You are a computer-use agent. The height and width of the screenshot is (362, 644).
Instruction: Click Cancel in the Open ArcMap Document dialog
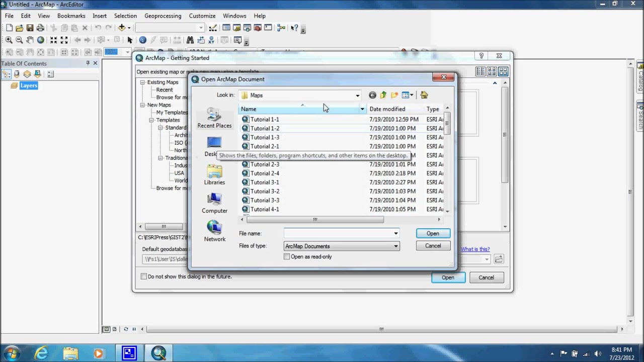(x=433, y=246)
